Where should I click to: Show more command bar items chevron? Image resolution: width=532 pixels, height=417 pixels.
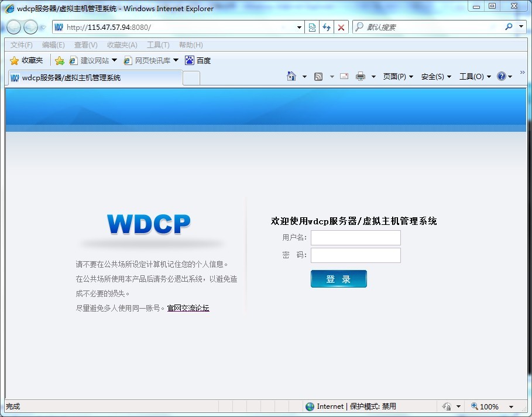tap(523, 72)
